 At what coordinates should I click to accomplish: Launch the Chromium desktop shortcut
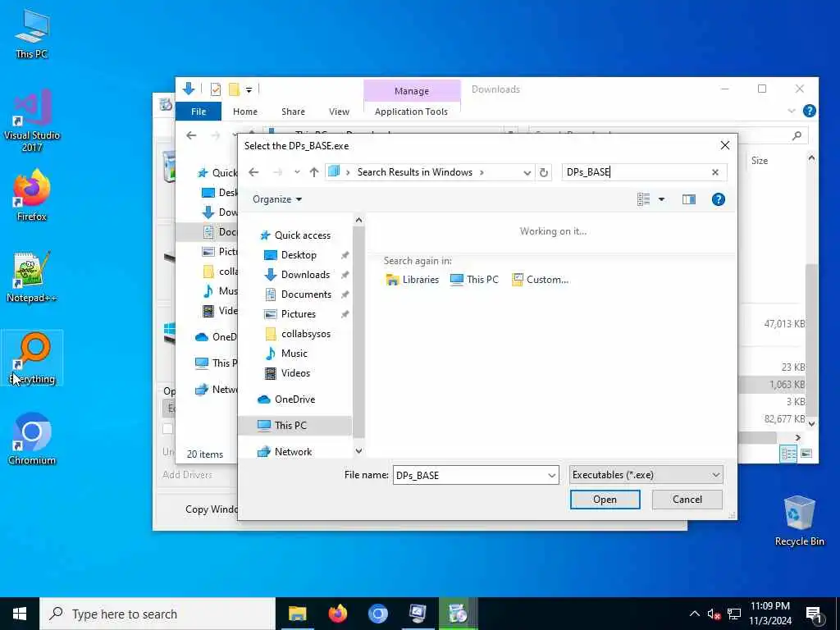32,440
